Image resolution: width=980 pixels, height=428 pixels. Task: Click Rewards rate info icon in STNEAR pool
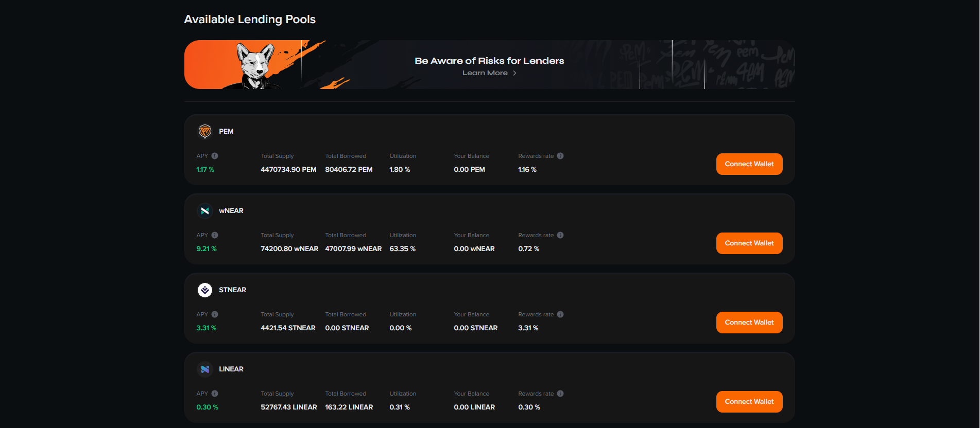coord(560,314)
